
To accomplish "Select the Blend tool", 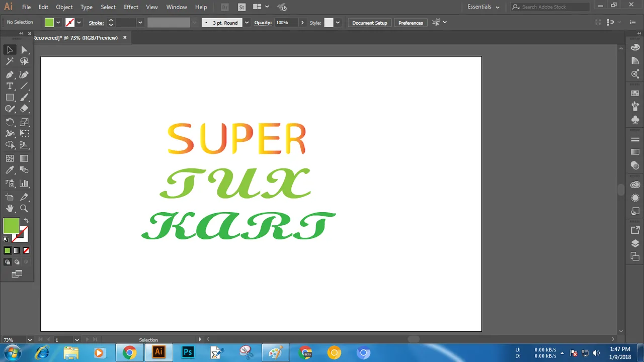I will coord(24,170).
